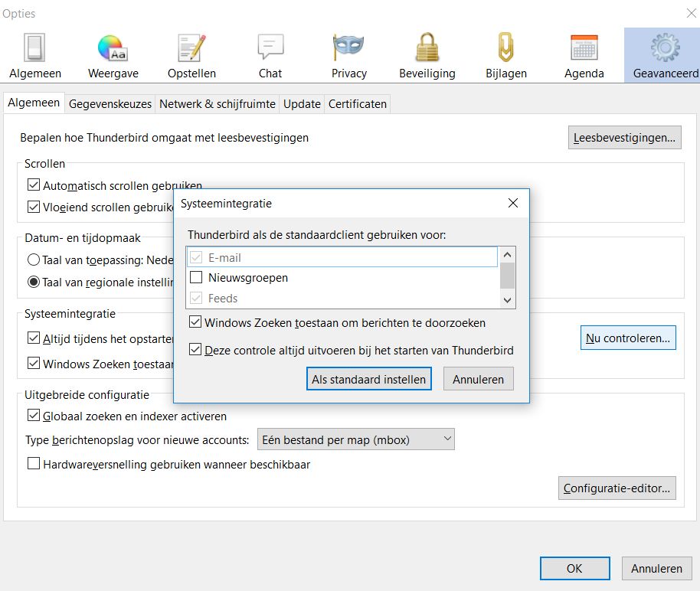Select the Weergave color wheel icon
The width and height of the screenshot is (700, 591).
(113, 48)
